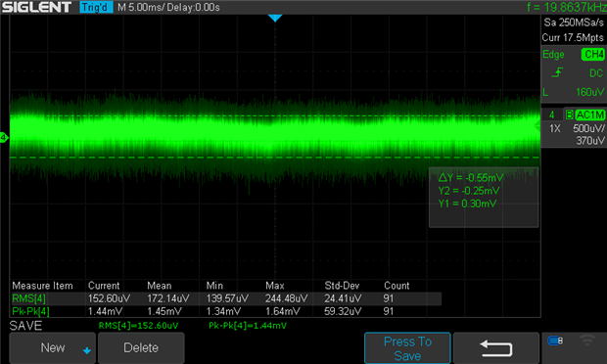Click the channel 4 number indicator
Image resolution: width=607 pixels, height=364 pixels.
pos(551,114)
